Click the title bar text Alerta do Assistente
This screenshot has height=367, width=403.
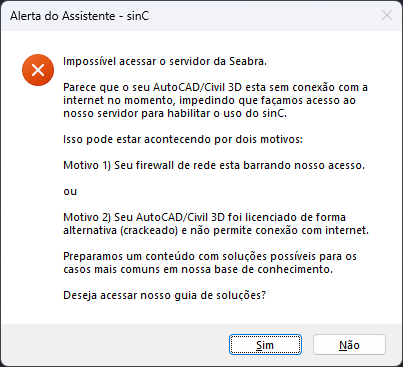63,16
